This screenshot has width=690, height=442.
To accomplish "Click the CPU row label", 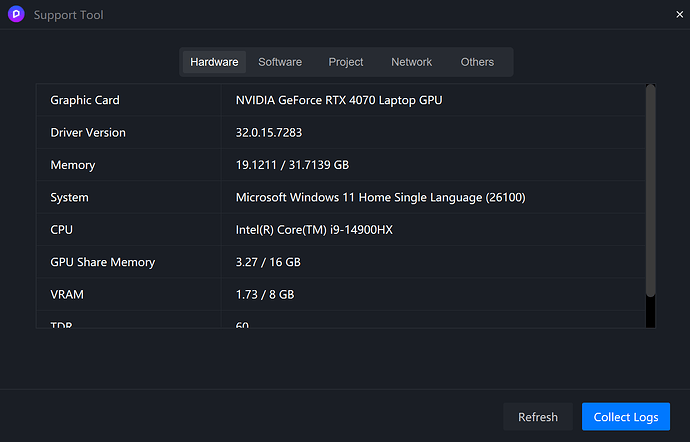I will coord(62,230).
